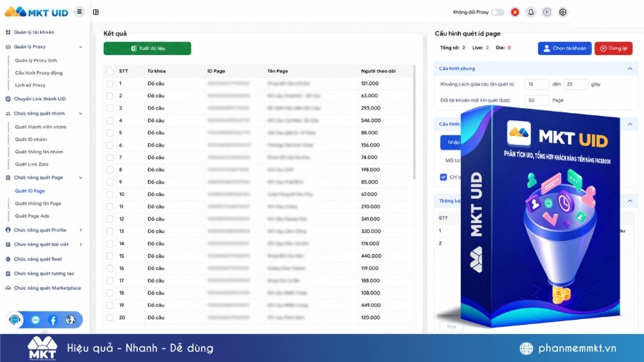
Task: Collapse the Chức năng quét nhóm chevron
Action: (x=80, y=114)
